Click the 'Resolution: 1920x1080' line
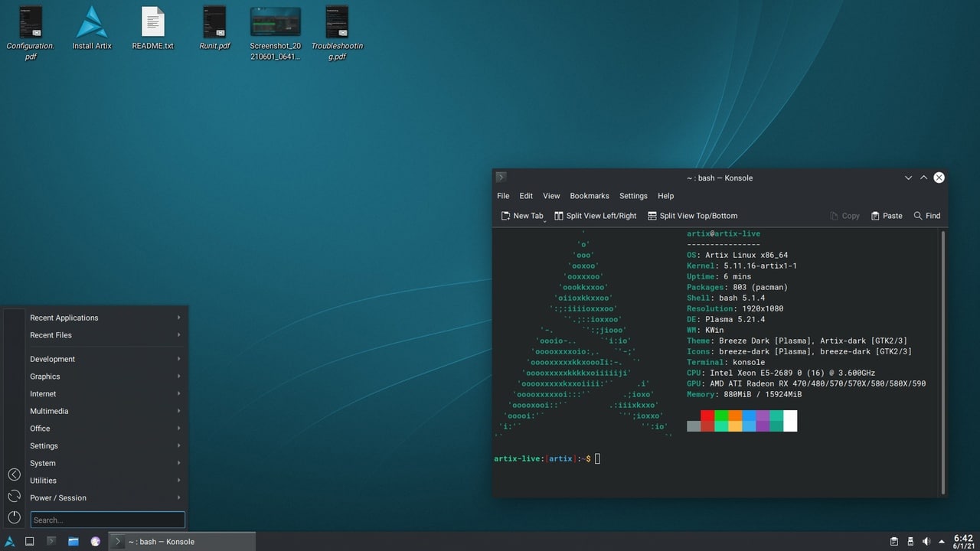The width and height of the screenshot is (980, 551). click(735, 308)
